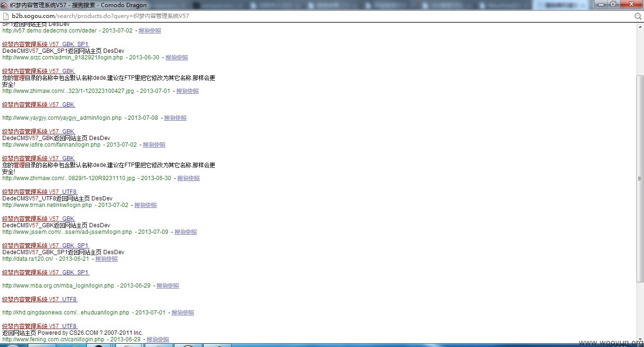Open title link above srzc.com URL
The height and width of the screenshot is (347, 644).
(x=45, y=44)
